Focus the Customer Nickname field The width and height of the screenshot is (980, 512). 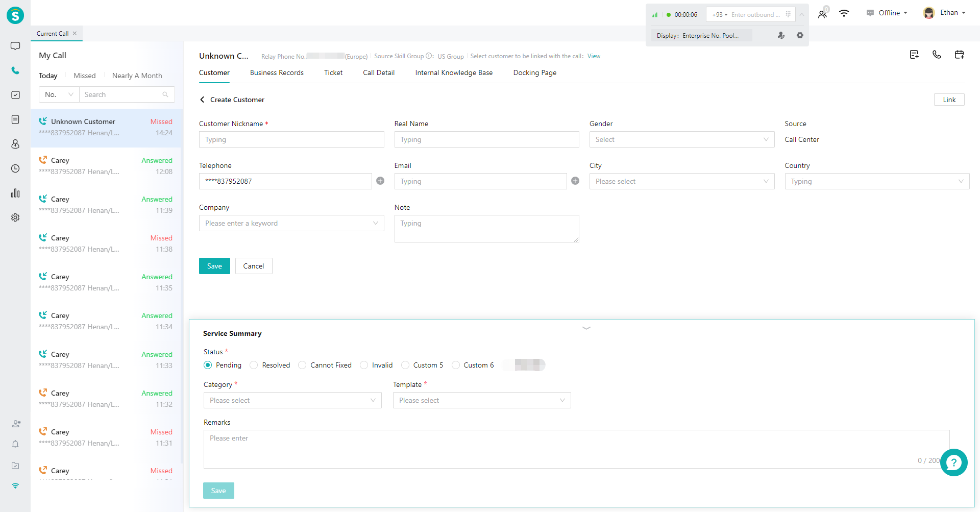tap(291, 139)
